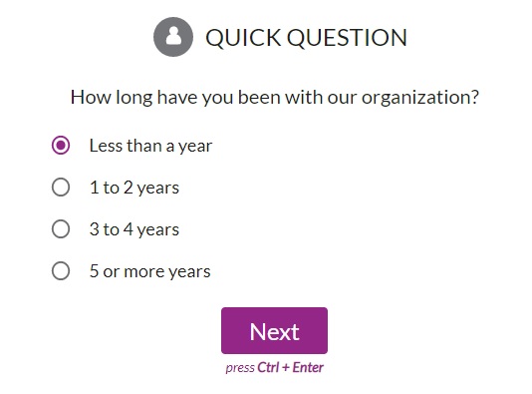Click the "5 or more years" label text
Image resolution: width=532 pixels, height=394 pixels.
150,271
